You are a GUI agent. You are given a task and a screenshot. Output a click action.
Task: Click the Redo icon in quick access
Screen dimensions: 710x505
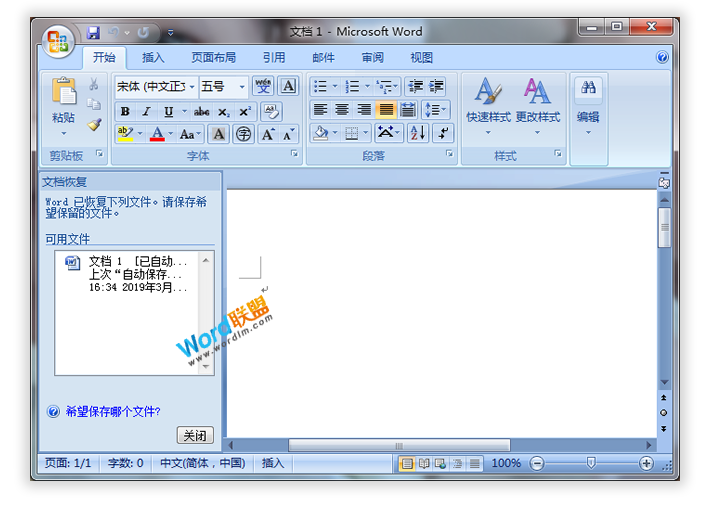144,32
